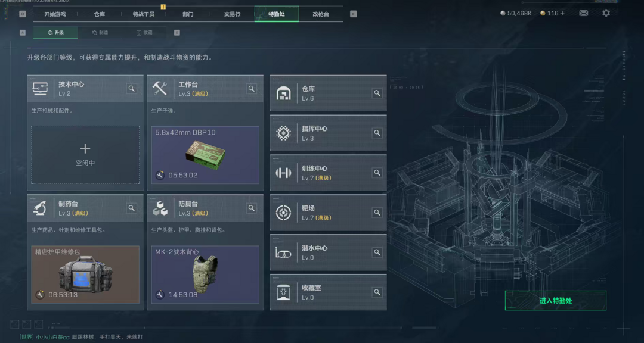Viewport: 644px width, 343px height.
Task: Click the 制药台 microscope icon
Action: pos(41,208)
